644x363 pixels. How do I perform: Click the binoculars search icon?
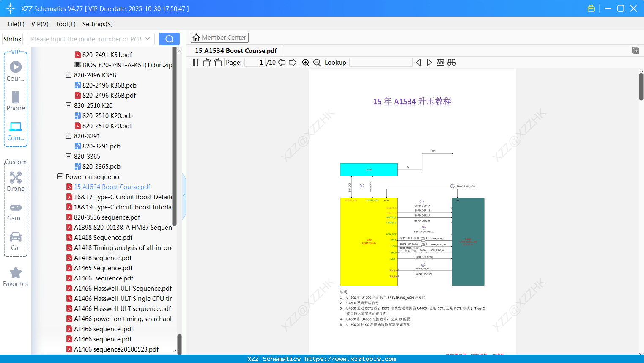click(452, 63)
